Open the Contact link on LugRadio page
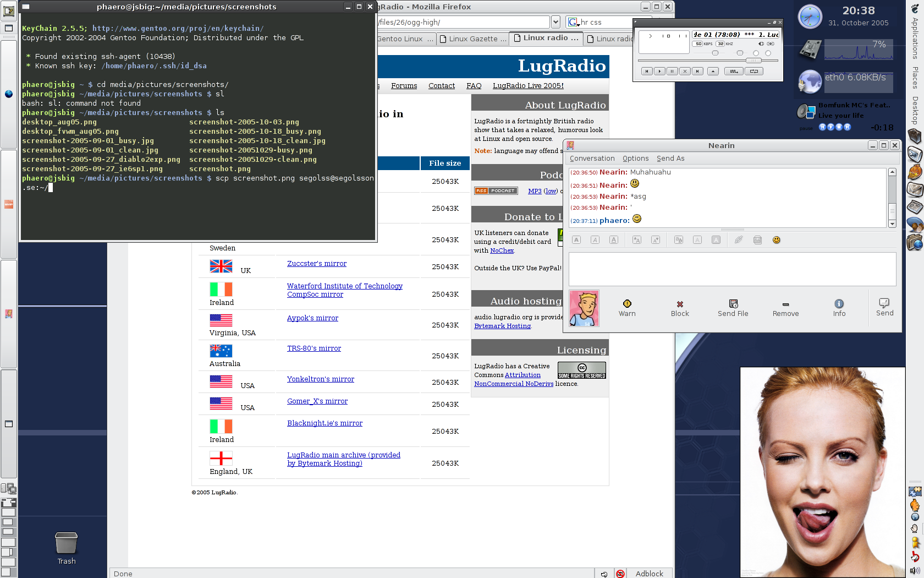Viewport: 924px width, 578px height. [x=442, y=86]
